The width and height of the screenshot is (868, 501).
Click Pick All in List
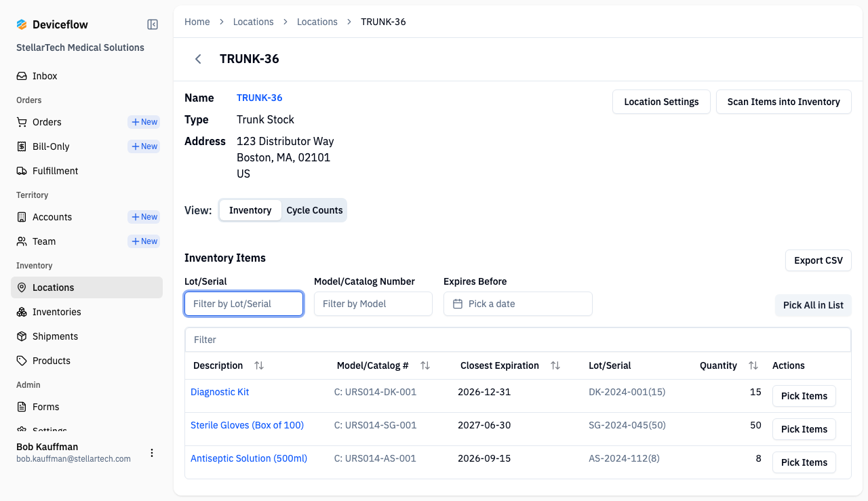coord(813,305)
